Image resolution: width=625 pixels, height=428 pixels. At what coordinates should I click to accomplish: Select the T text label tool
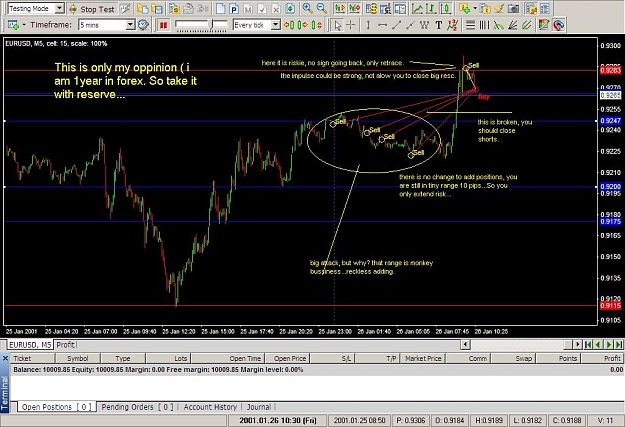click(438, 25)
